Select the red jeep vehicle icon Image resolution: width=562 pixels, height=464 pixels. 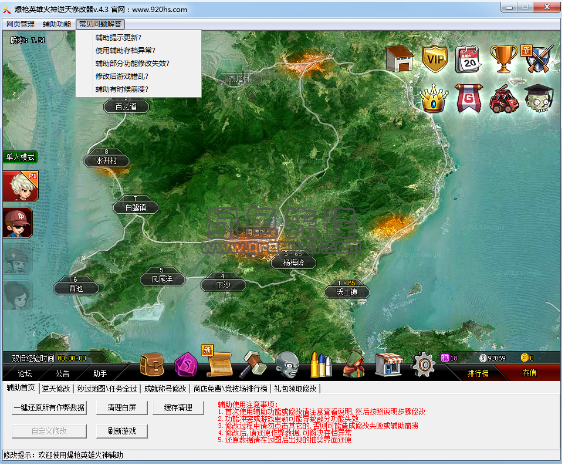click(x=504, y=99)
